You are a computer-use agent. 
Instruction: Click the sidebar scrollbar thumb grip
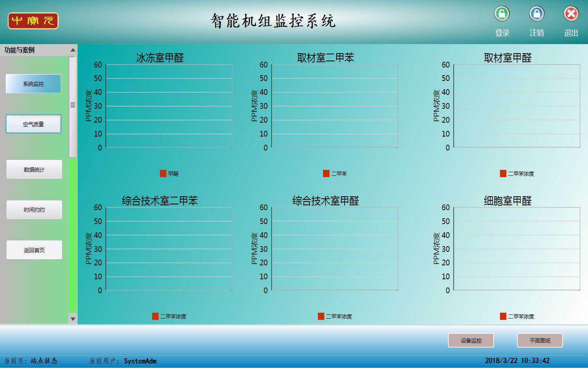coord(73,105)
